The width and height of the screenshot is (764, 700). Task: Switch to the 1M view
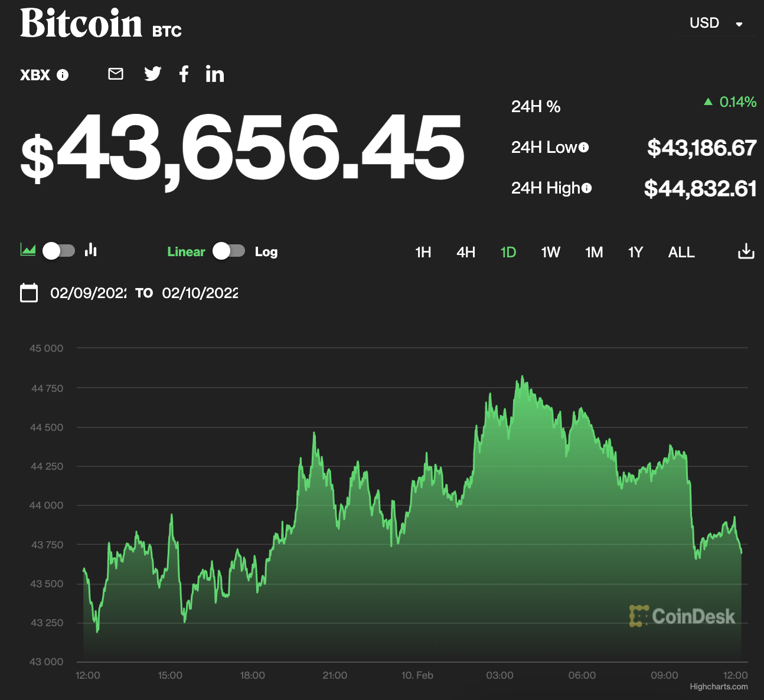point(594,252)
